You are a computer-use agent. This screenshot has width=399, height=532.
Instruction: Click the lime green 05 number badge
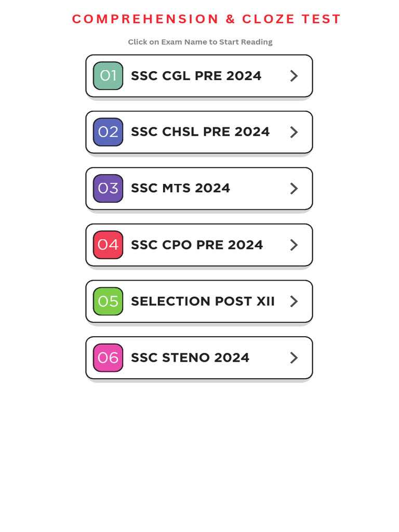point(108,301)
